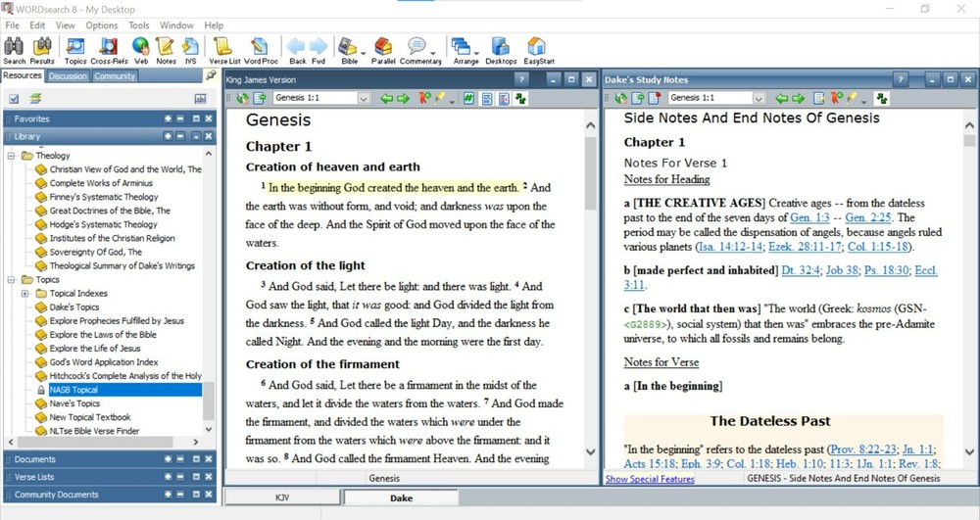
Task: Click Show Special Features link
Action: click(x=650, y=479)
